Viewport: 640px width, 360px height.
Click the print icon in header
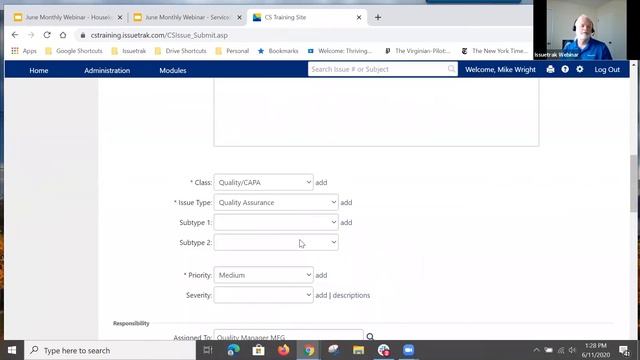coord(550,69)
